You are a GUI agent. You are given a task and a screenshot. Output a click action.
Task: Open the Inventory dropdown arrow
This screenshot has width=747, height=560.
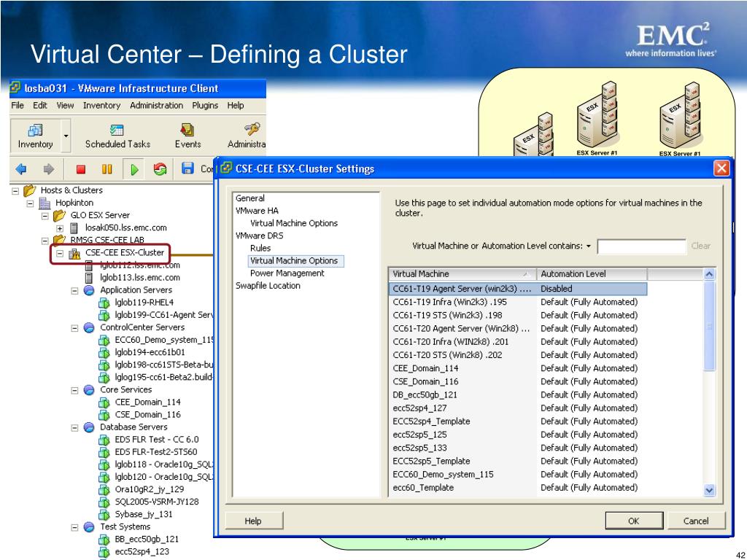click(x=66, y=136)
